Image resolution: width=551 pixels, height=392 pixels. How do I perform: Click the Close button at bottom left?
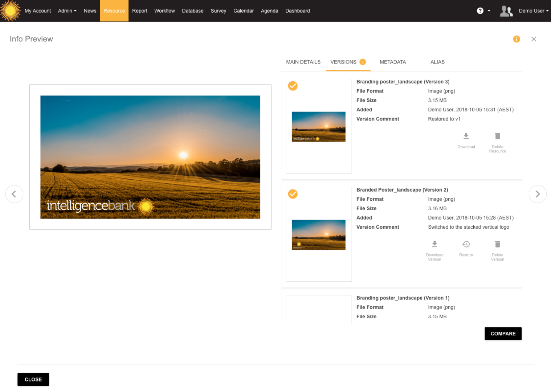(33, 379)
